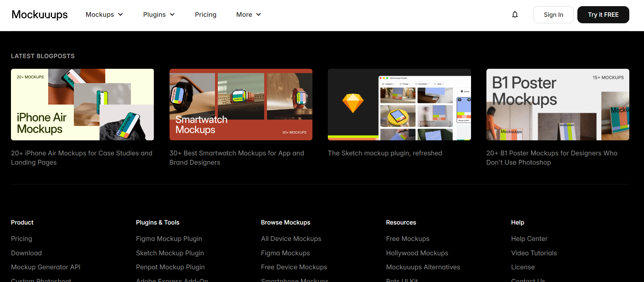Open the Sketch plugin blog thumbnail
This screenshot has height=282, width=644.
tap(399, 105)
